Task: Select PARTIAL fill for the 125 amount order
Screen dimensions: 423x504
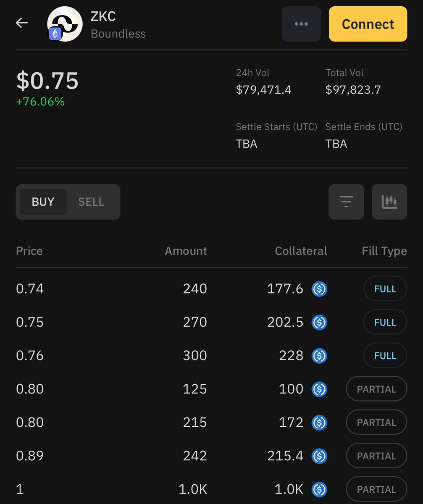Action: (x=376, y=389)
